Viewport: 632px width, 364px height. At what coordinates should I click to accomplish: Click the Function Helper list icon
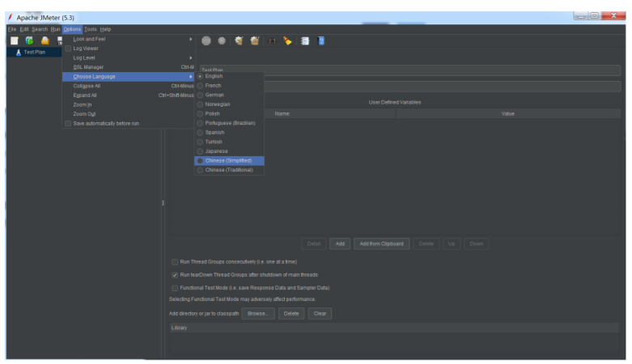point(305,40)
